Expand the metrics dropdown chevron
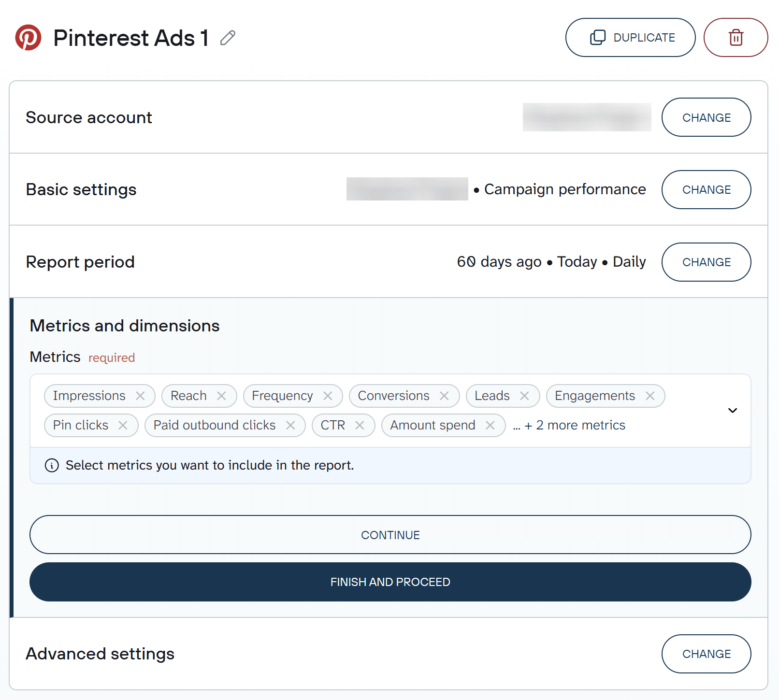The width and height of the screenshot is (779, 700). [x=732, y=410]
